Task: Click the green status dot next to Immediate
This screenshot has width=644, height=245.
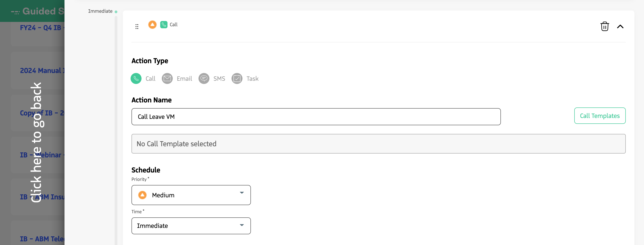Action: coord(116,11)
